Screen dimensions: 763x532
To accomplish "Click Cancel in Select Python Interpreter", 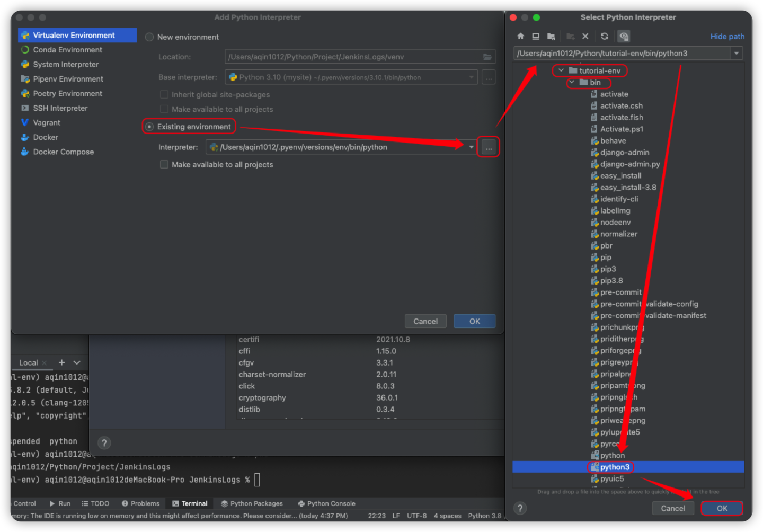I will (673, 508).
